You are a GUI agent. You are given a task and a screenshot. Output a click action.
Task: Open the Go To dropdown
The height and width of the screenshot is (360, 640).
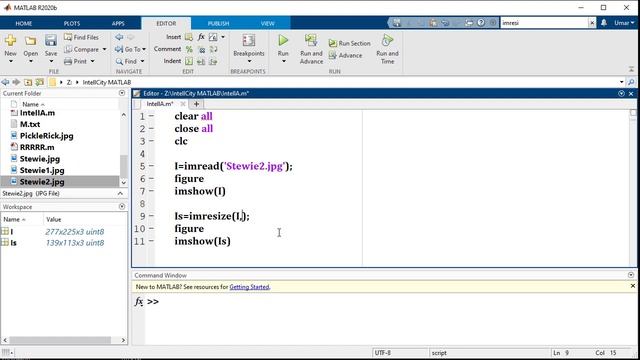(130, 49)
